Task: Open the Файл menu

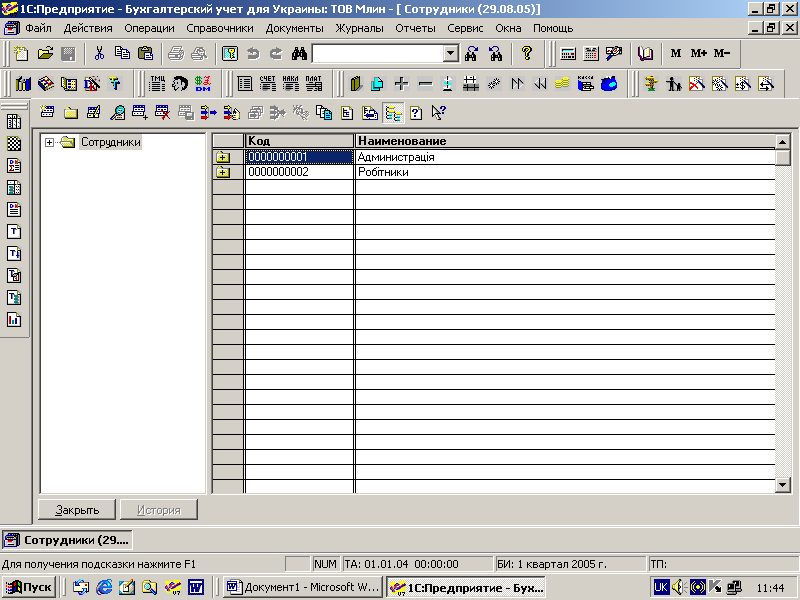Action: [39, 28]
